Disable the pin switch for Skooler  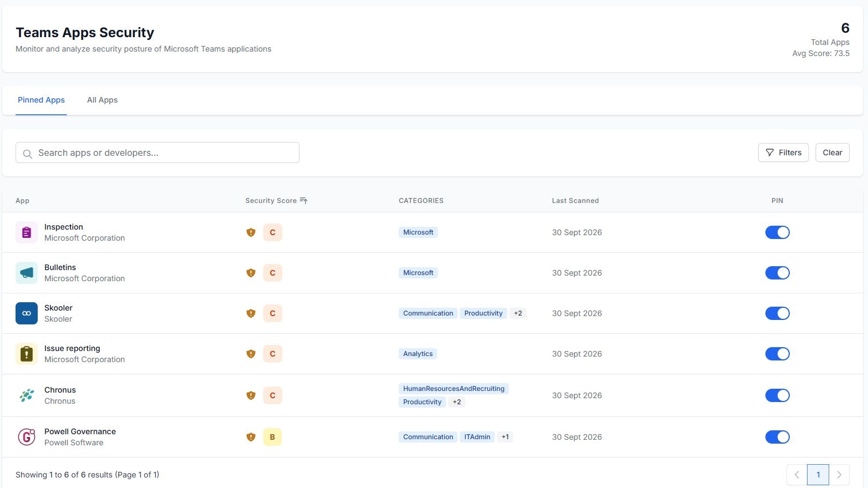777,313
